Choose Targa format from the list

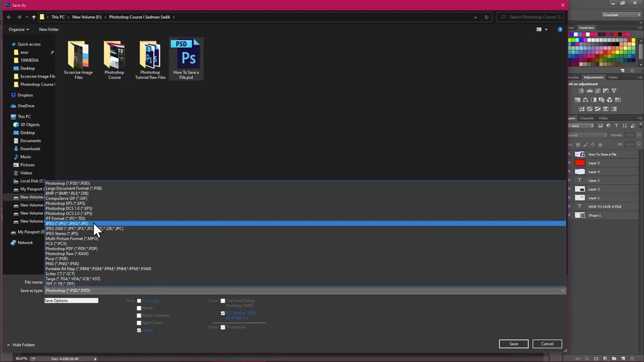(x=305, y=279)
